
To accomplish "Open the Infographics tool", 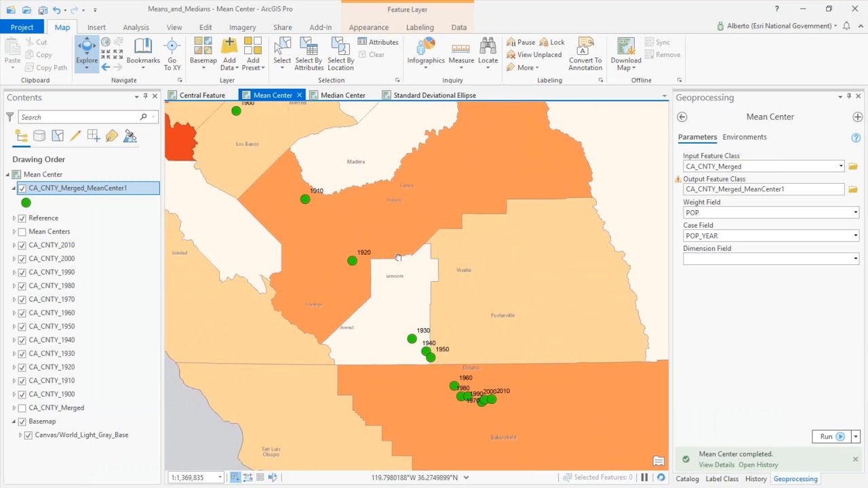I will (x=426, y=53).
